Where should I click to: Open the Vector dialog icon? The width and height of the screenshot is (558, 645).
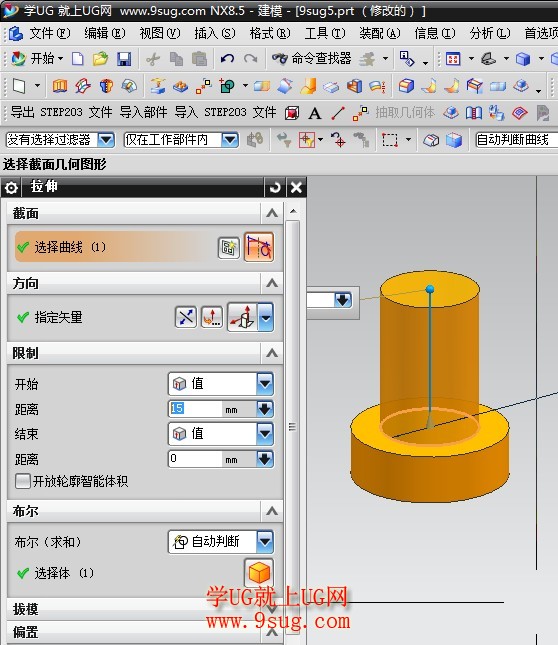pyautogui.click(x=212, y=317)
